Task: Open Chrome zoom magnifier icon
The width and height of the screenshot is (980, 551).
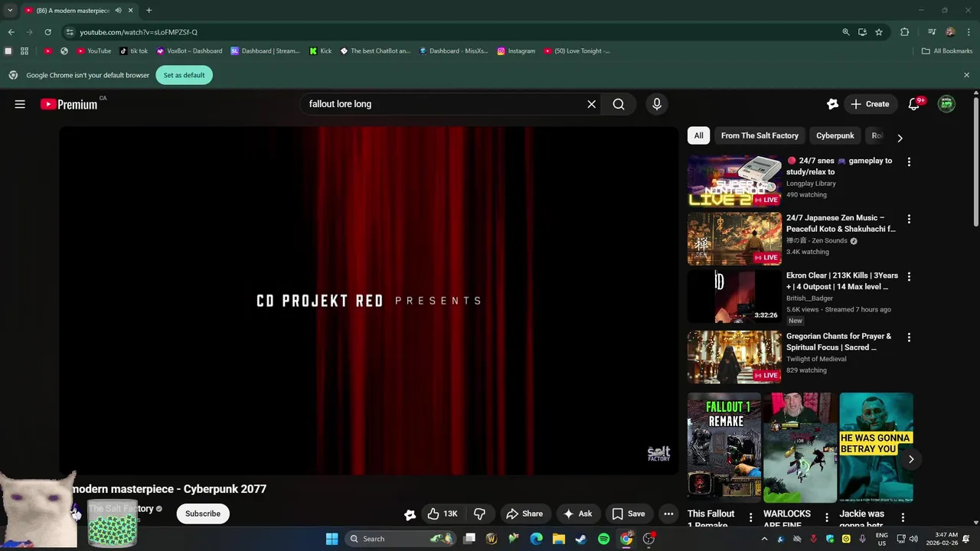Action: [x=846, y=32]
